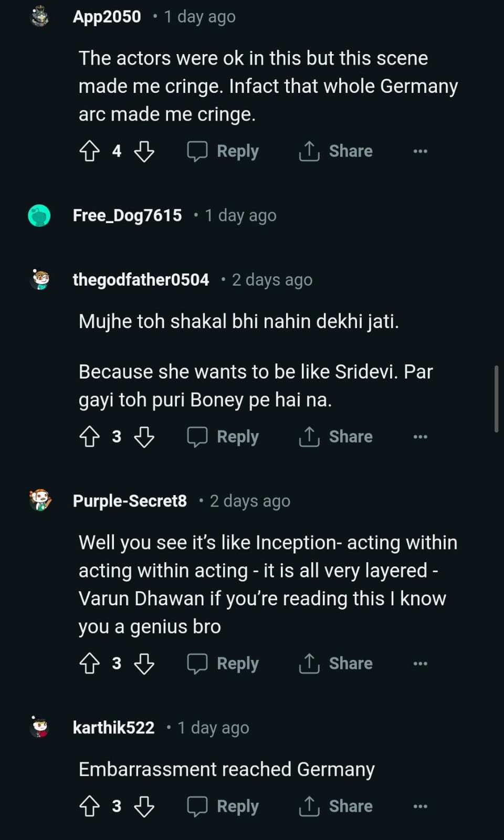Viewport: 504px width, 840px height.
Task: Tap Purple-Secret8's avatar image
Action: click(x=40, y=501)
